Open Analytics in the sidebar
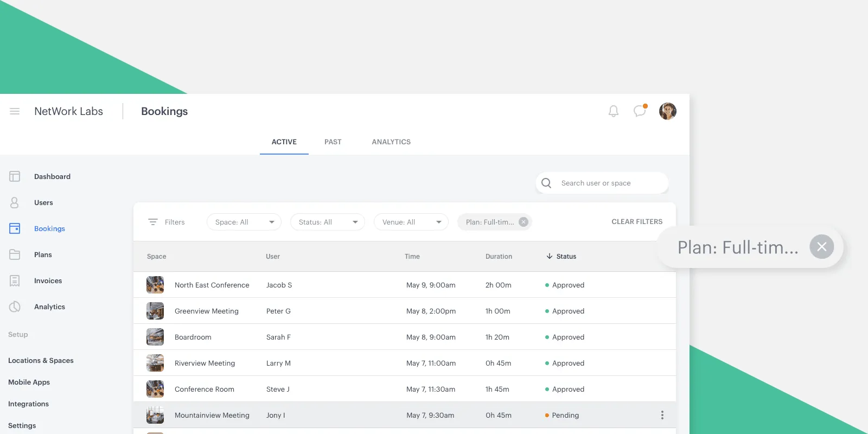This screenshot has height=434, width=868. tap(49, 307)
